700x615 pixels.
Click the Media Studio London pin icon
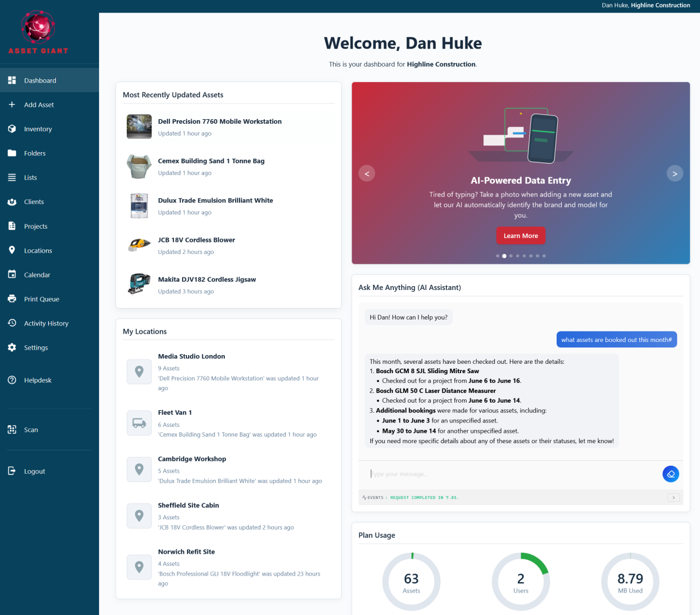pos(139,372)
